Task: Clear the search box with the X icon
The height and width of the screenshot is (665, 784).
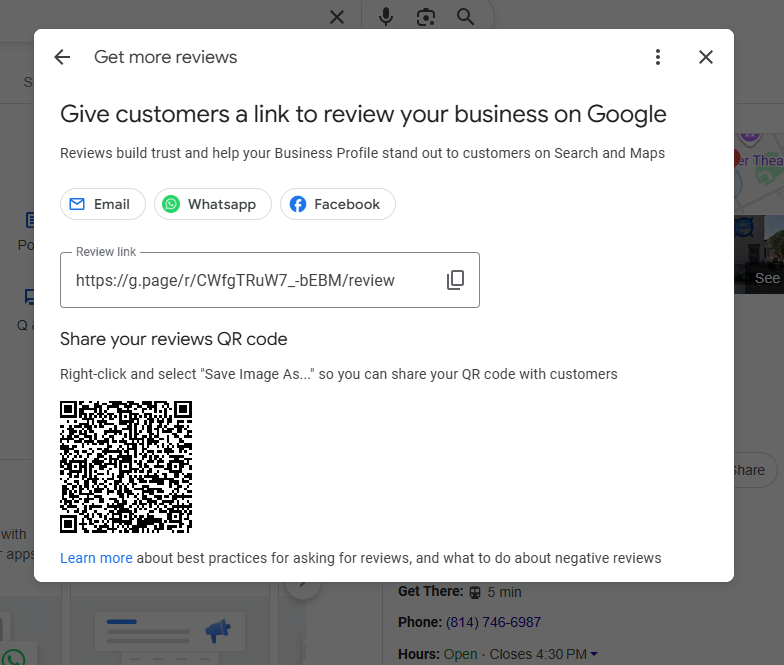Action: [x=337, y=17]
